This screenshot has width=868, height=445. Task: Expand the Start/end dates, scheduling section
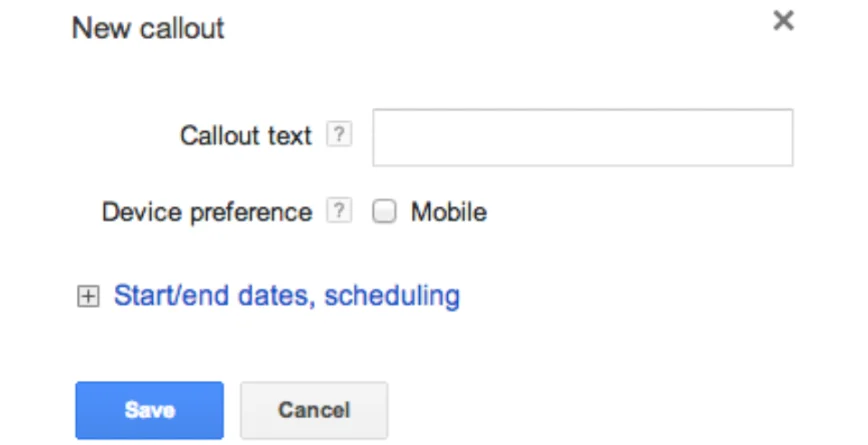click(x=286, y=296)
